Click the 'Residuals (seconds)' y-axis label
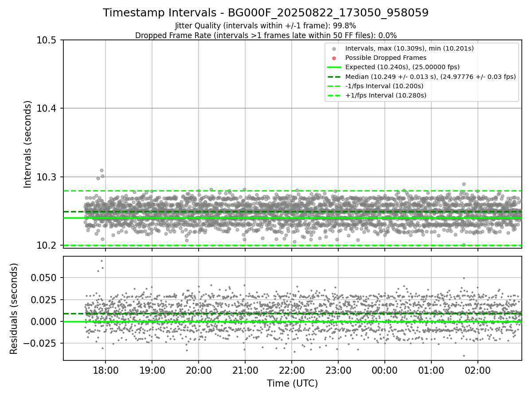 (14, 309)
